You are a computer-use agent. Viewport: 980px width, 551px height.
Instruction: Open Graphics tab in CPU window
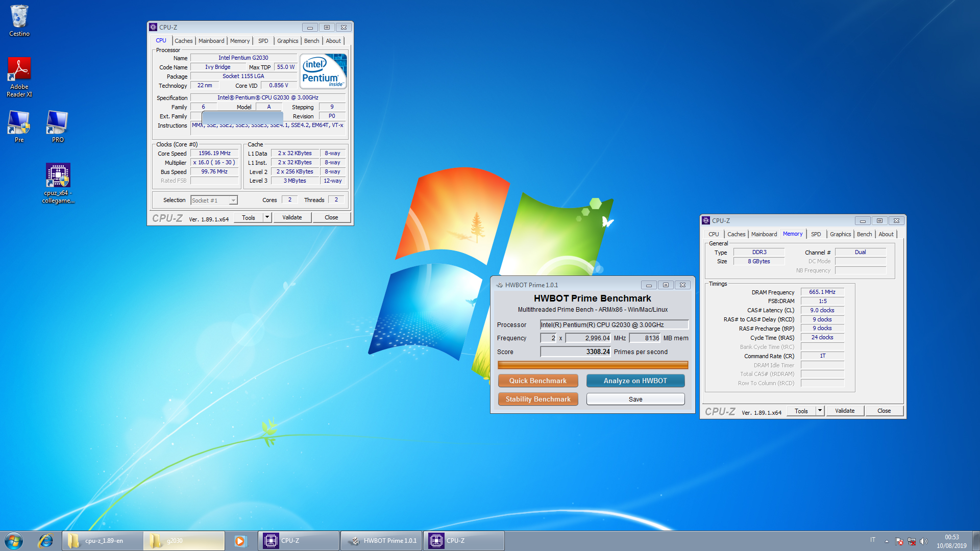[x=288, y=41]
